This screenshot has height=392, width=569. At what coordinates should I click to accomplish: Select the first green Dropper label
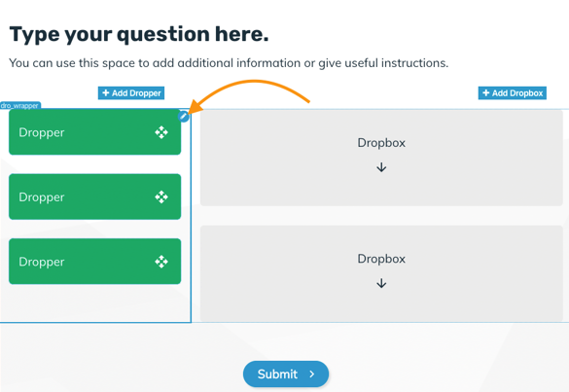42,132
